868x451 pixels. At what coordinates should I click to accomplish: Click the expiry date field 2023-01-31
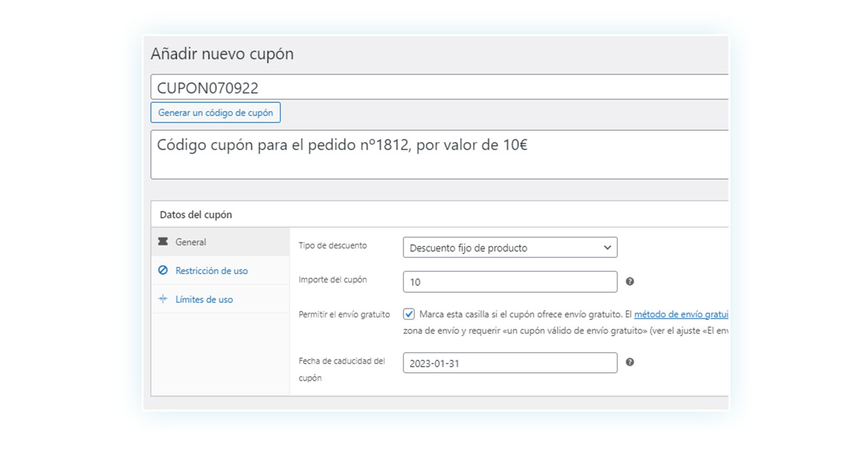point(510,363)
